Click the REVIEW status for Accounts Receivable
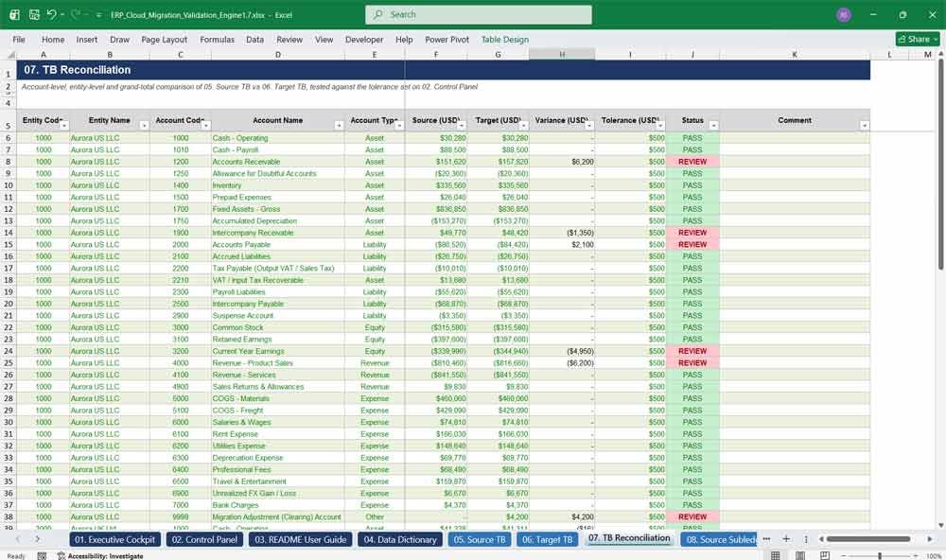The height and width of the screenshot is (560, 946). (692, 162)
